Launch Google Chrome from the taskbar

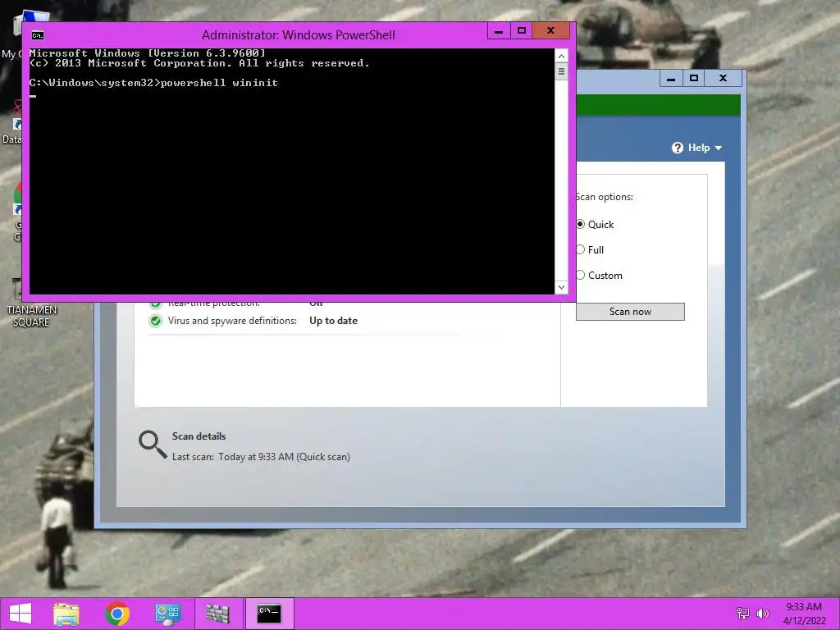(x=117, y=614)
